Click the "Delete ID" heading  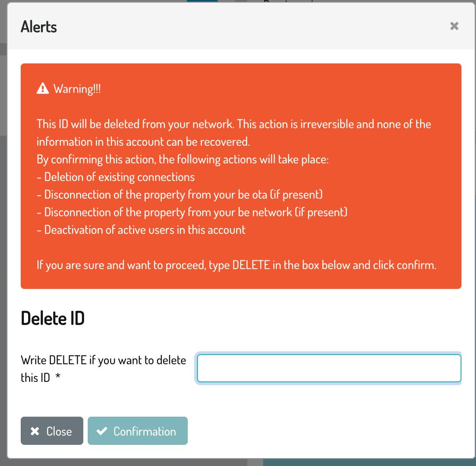[x=52, y=318]
